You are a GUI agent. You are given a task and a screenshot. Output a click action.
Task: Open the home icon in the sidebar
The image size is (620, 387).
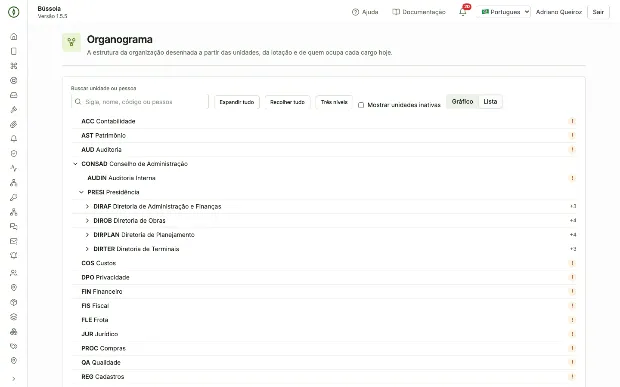(x=13, y=36)
